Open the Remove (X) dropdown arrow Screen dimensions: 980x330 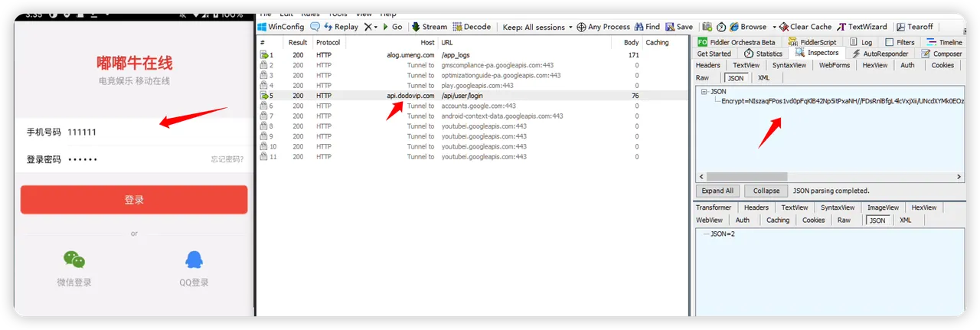point(375,27)
